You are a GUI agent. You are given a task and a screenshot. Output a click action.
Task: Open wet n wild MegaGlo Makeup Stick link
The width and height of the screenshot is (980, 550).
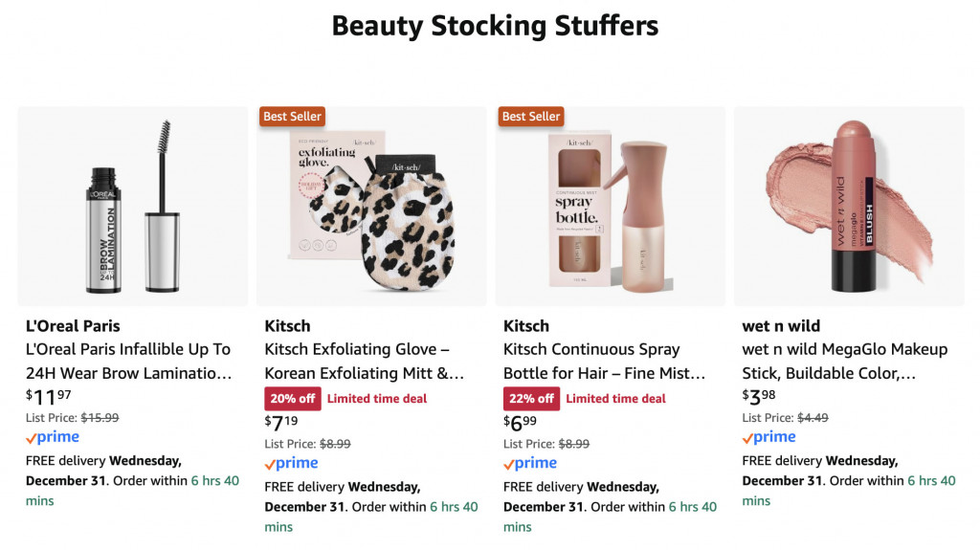click(x=844, y=362)
